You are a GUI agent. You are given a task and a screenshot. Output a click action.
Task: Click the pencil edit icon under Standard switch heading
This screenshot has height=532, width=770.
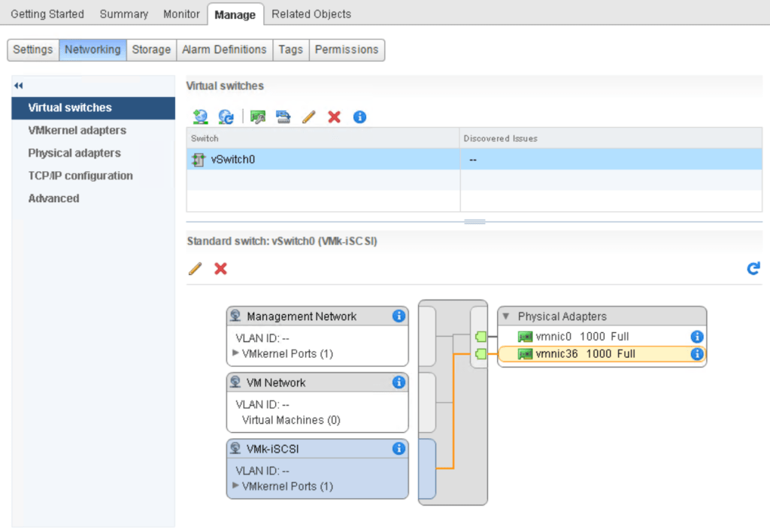click(x=195, y=268)
